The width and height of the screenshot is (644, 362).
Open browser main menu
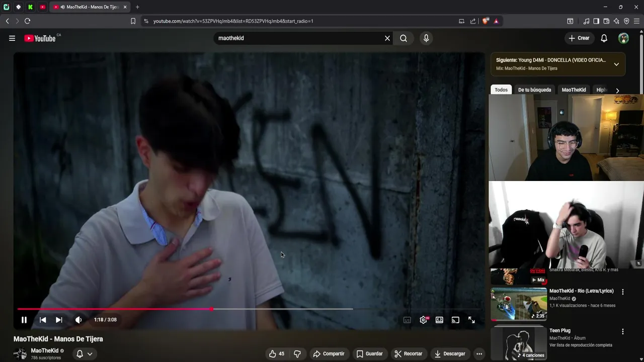pyautogui.click(x=636, y=21)
